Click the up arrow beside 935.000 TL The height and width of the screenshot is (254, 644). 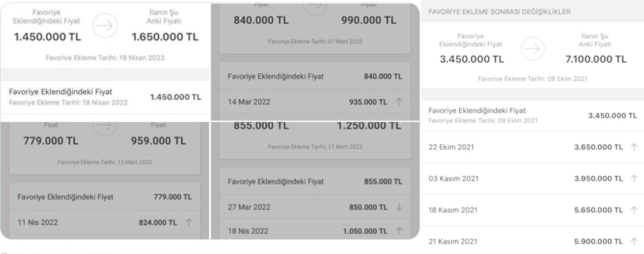pos(399,102)
